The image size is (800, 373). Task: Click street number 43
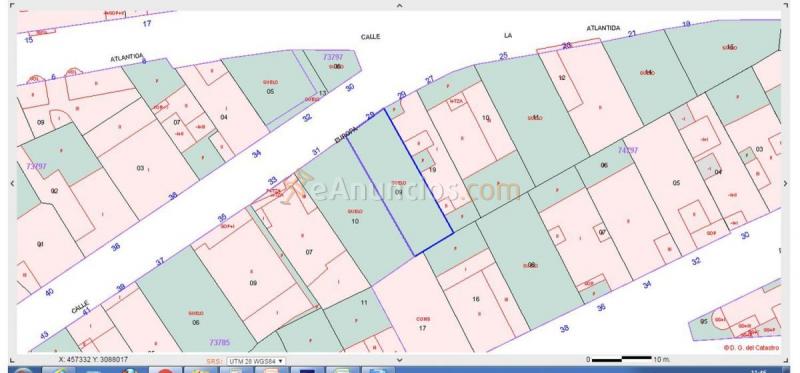44,335
